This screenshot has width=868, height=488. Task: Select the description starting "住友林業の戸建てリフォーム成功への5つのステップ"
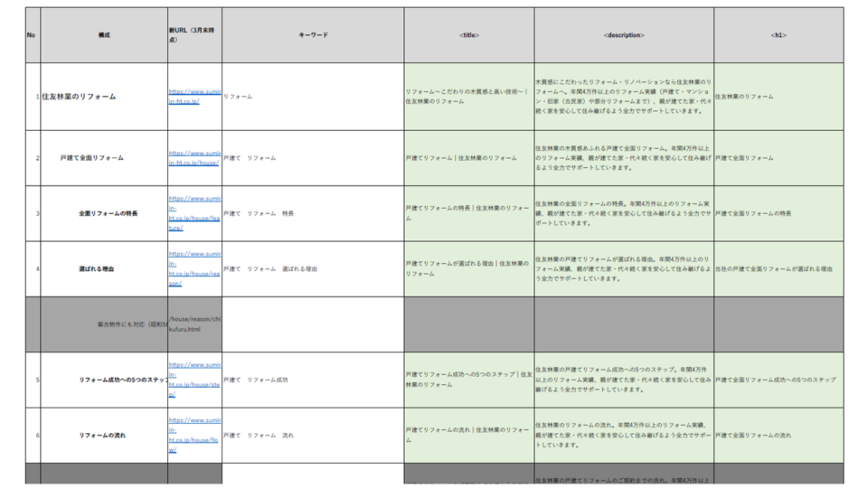[x=624, y=380]
